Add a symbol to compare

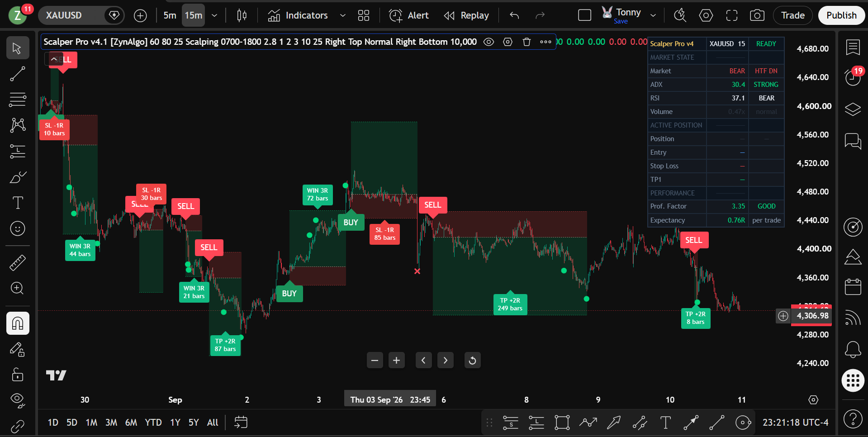point(140,15)
